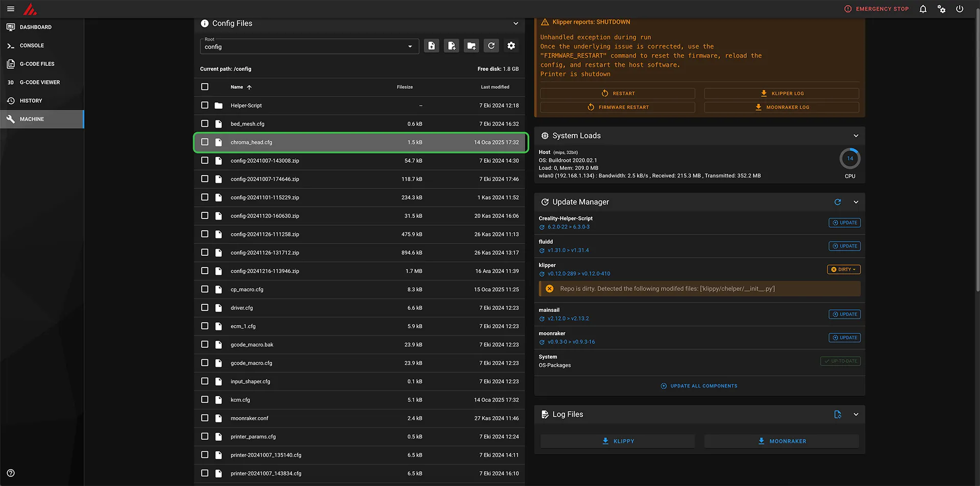Open the help question mark icon
980x486 pixels.
(x=11, y=473)
